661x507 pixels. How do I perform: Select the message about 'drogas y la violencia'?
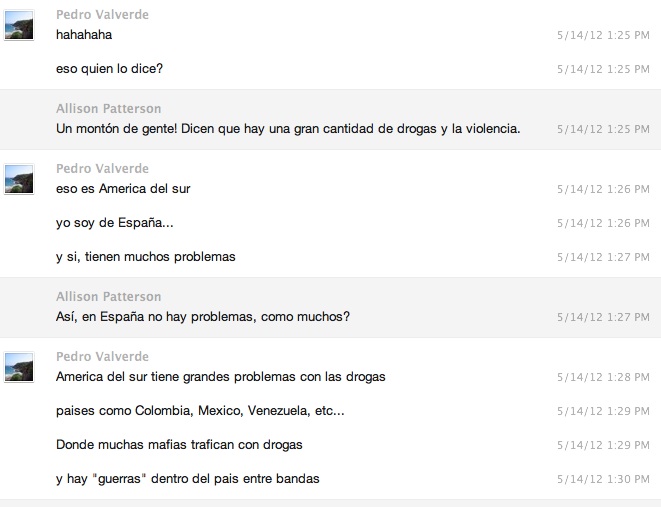click(288, 129)
